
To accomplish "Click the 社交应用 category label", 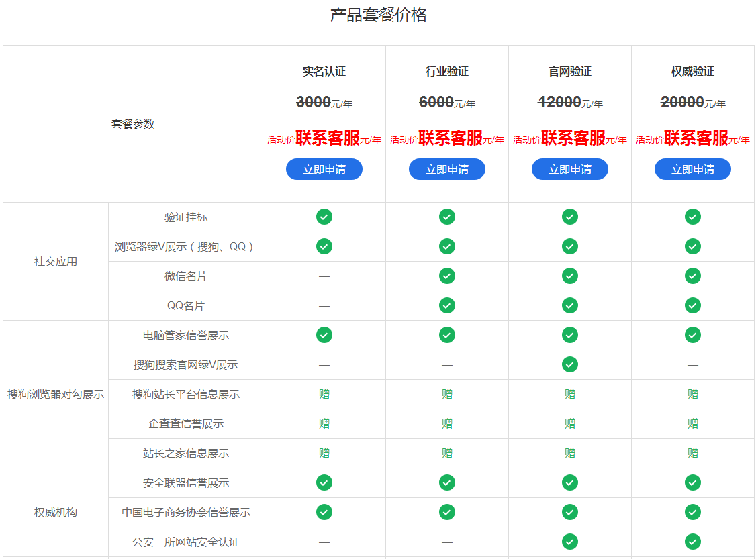I will tap(55, 262).
